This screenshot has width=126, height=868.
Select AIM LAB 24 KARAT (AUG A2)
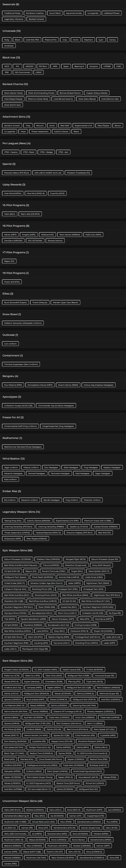tap(48, 173)
